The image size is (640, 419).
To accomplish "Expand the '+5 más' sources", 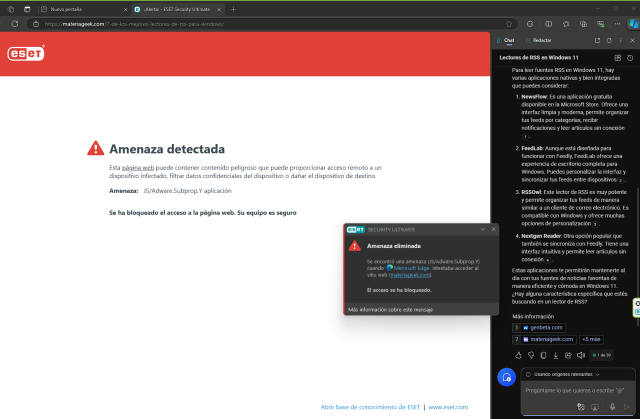I will (591, 339).
